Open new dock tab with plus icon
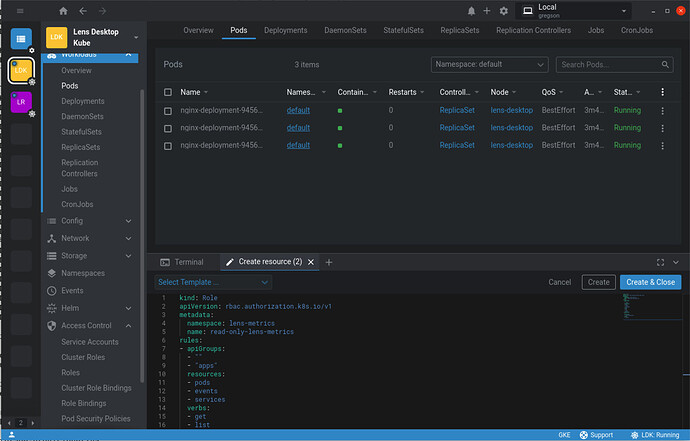This screenshot has width=690, height=441. pos(329,262)
